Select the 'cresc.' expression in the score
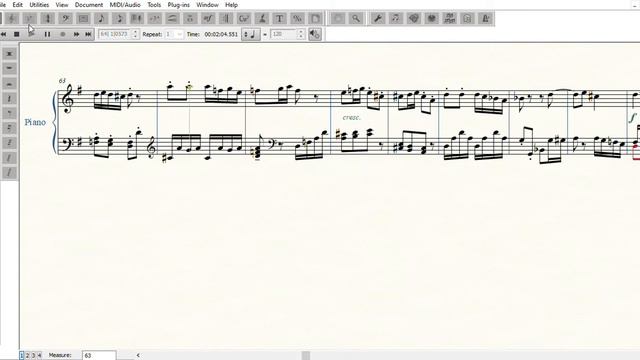The height and width of the screenshot is (360, 640). coord(351,118)
